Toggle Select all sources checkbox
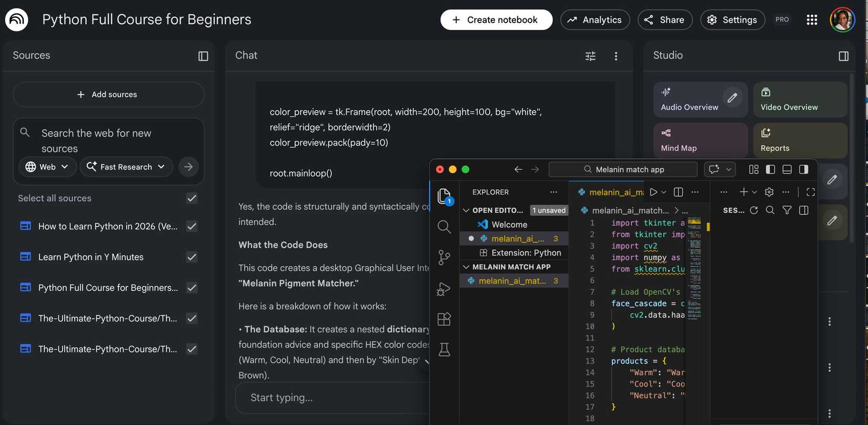This screenshot has width=868, height=425. click(x=192, y=198)
